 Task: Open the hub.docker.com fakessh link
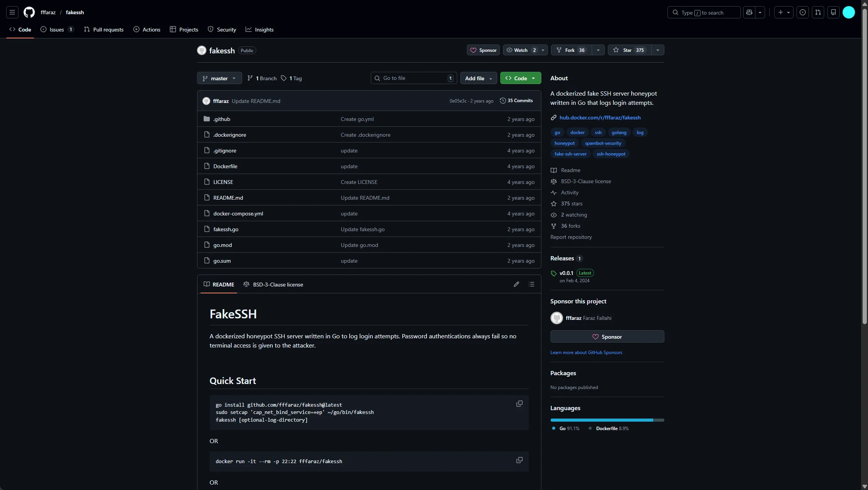coord(599,118)
